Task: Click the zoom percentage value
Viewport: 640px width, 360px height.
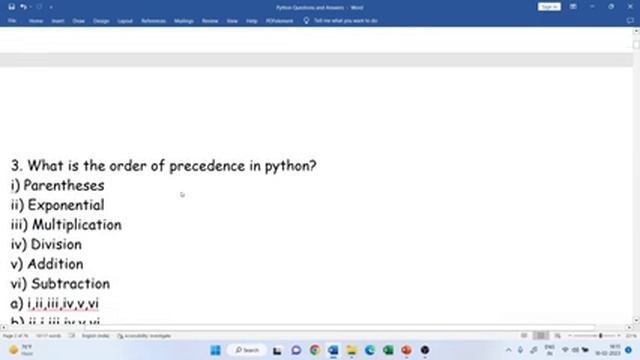Action: pos(631,336)
